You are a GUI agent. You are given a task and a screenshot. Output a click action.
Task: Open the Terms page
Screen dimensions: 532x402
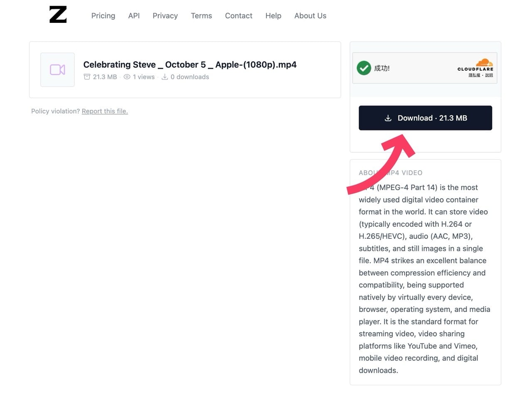[201, 16]
